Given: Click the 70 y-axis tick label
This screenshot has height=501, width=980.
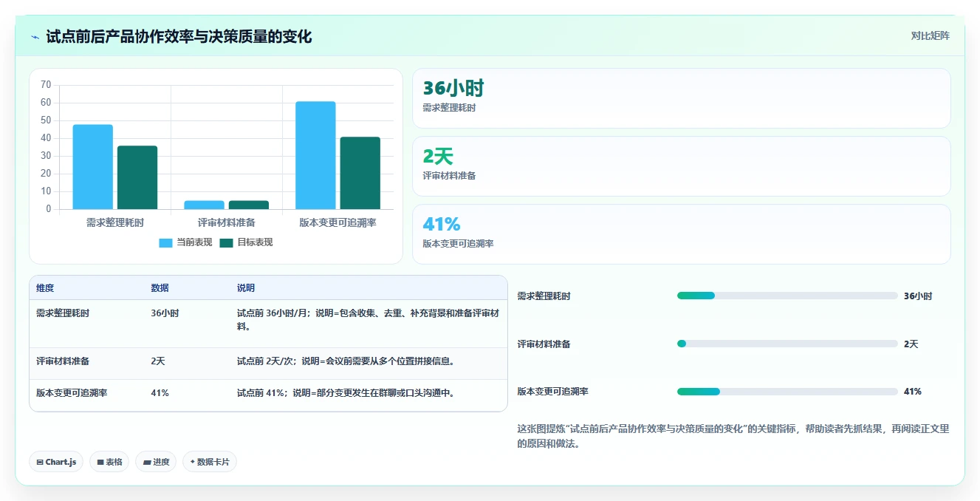Looking at the screenshot, I should click(46, 85).
